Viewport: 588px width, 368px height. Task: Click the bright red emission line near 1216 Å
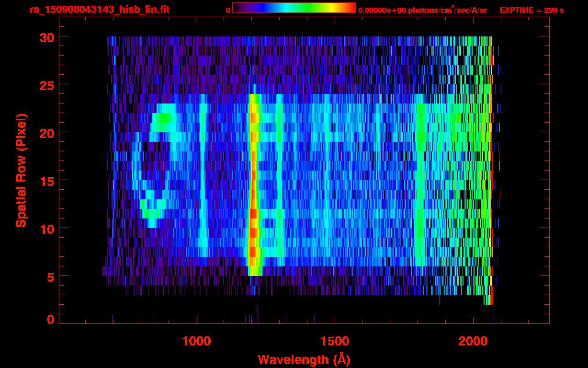click(x=254, y=184)
